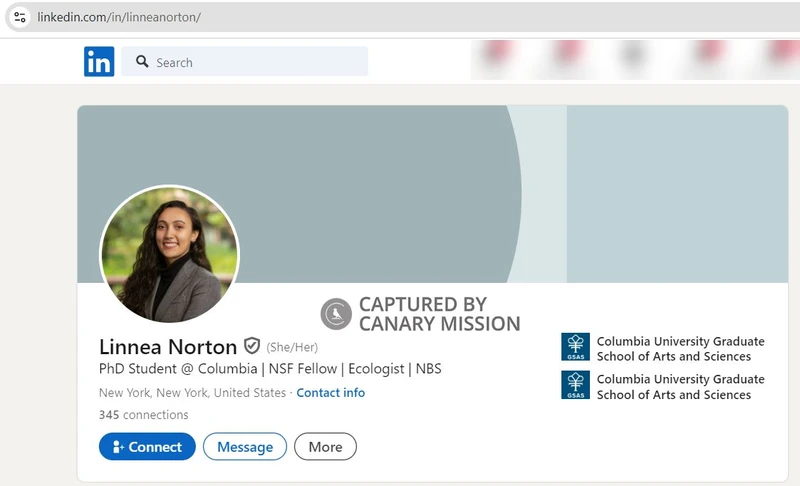Open the circular profile photo

tap(169, 254)
